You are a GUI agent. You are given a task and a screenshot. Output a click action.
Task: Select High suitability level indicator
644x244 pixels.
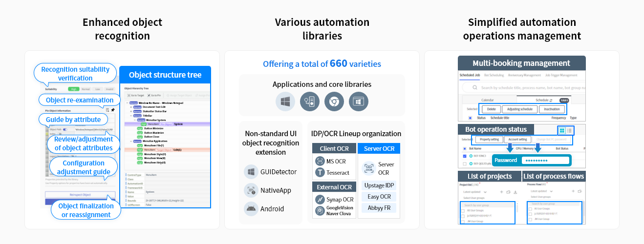click(73, 89)
